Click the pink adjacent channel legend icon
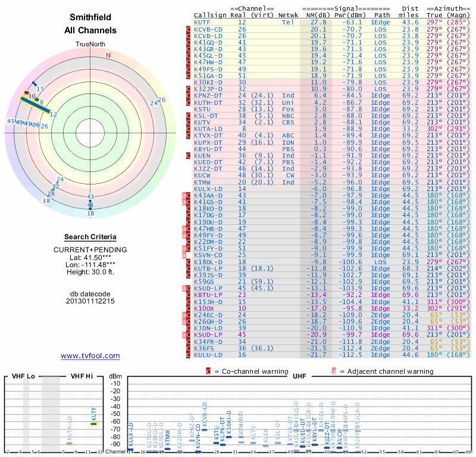 click(334, 371)
